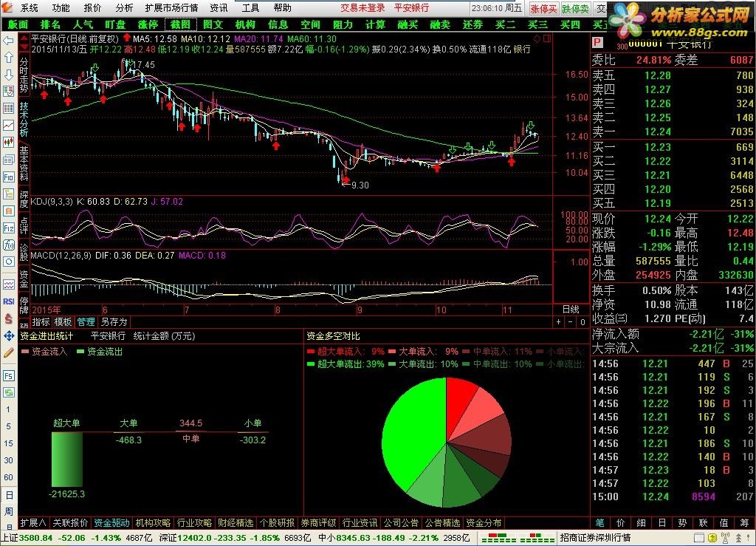Click the green refresh icon in sidebar
This screenshot has width=756, height=546.
pos(8,392)
